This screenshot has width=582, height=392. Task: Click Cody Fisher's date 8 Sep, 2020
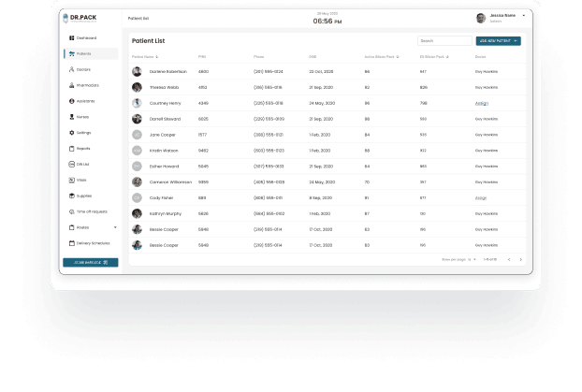(x=320, y=197)
